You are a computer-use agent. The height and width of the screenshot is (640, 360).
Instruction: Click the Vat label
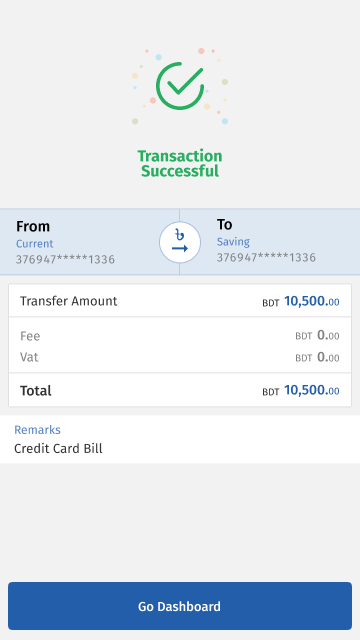[x=29, y=357]
